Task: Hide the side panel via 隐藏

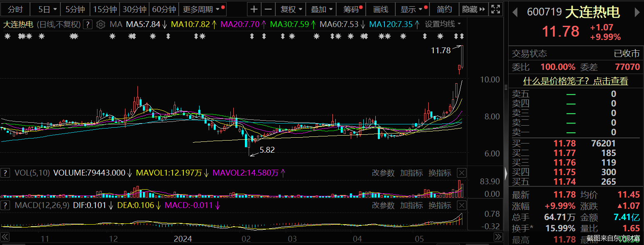Action: click(474, 9)
